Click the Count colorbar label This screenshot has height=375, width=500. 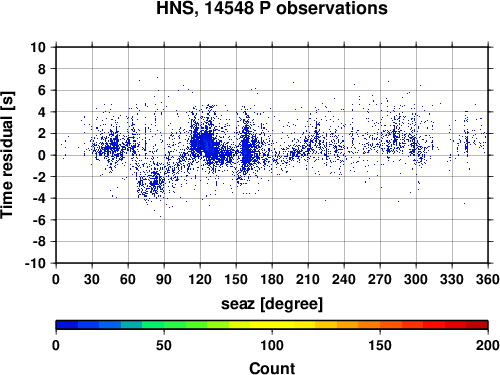pos(272,368)
